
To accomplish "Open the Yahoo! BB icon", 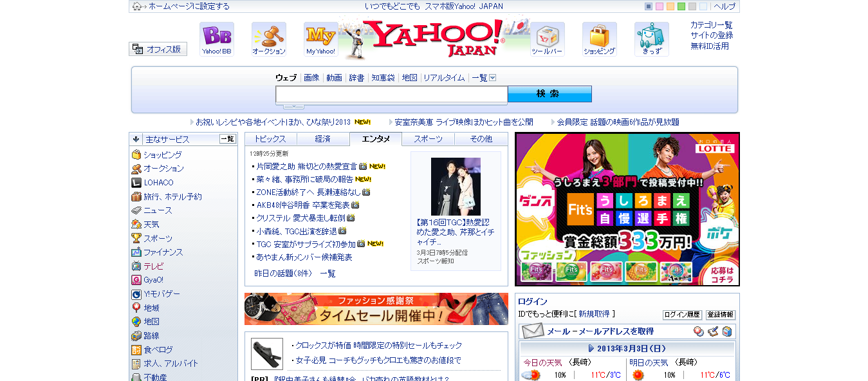I will click(216, 39).
